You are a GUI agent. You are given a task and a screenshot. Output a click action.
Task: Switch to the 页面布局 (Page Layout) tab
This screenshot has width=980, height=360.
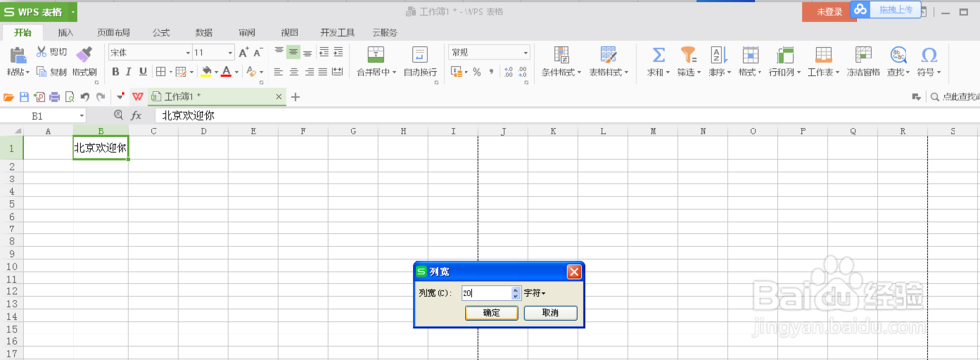[114, 32]
